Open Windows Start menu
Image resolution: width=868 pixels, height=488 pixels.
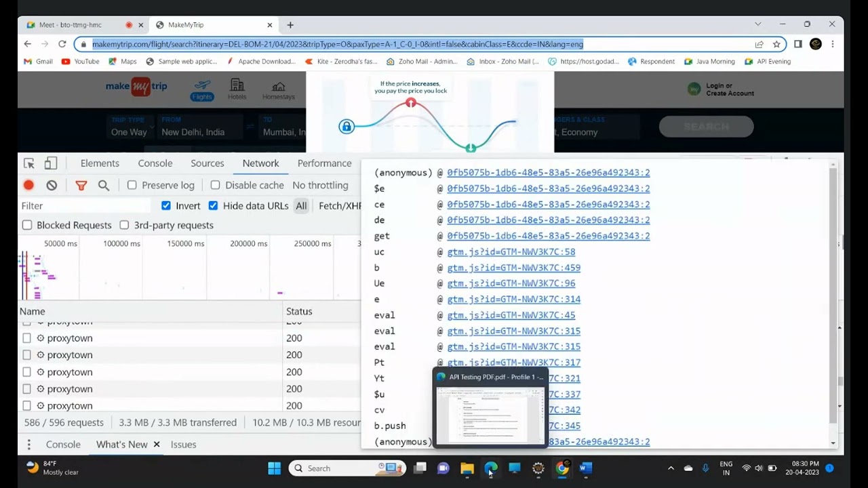(x=274, y=468)
